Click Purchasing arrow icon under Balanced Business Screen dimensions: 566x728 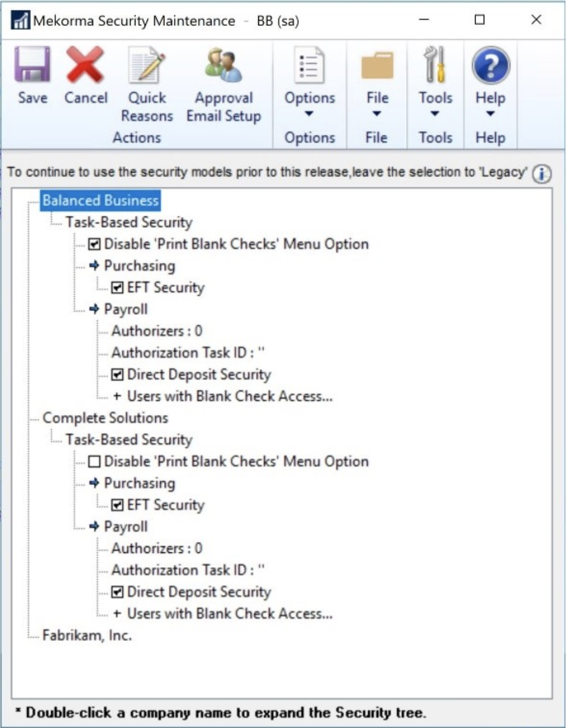click(94, 265)
